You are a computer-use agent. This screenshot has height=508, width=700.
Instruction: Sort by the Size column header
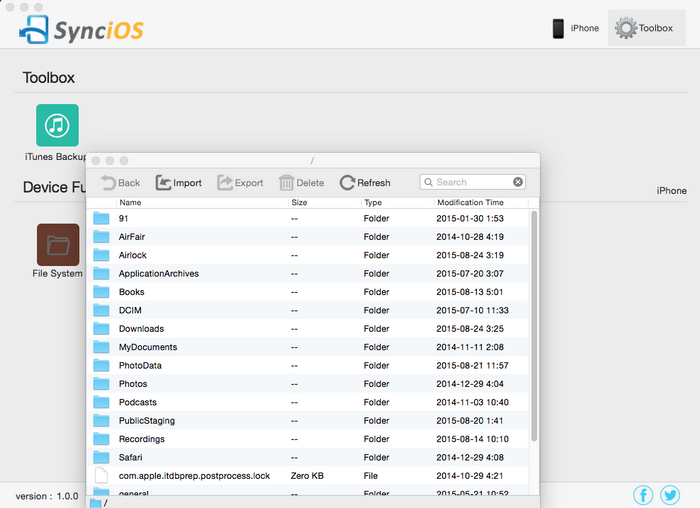tap(299, 203)
